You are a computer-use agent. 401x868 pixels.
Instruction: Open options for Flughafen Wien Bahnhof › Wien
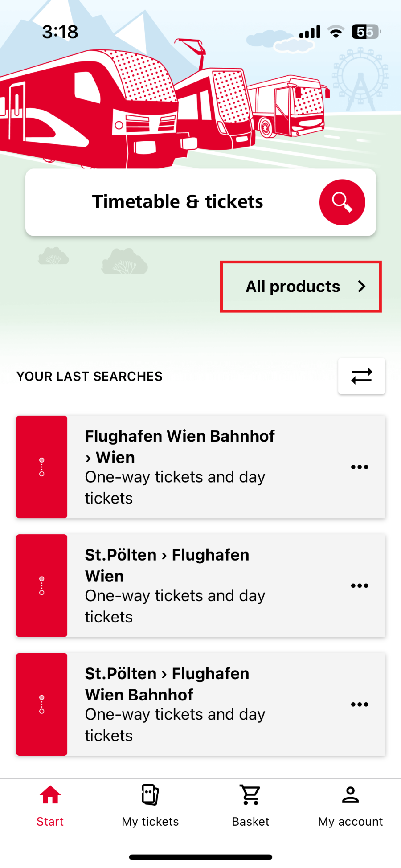click(x=360, y=467)
